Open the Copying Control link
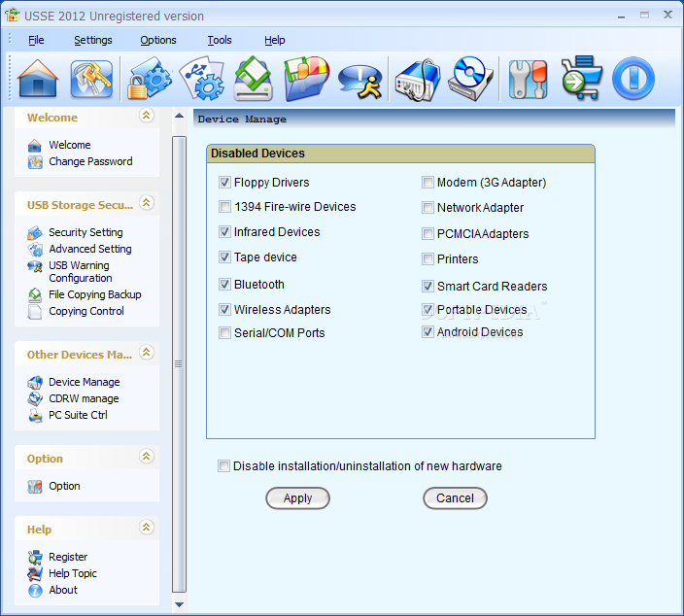 (x=86, y=312)
